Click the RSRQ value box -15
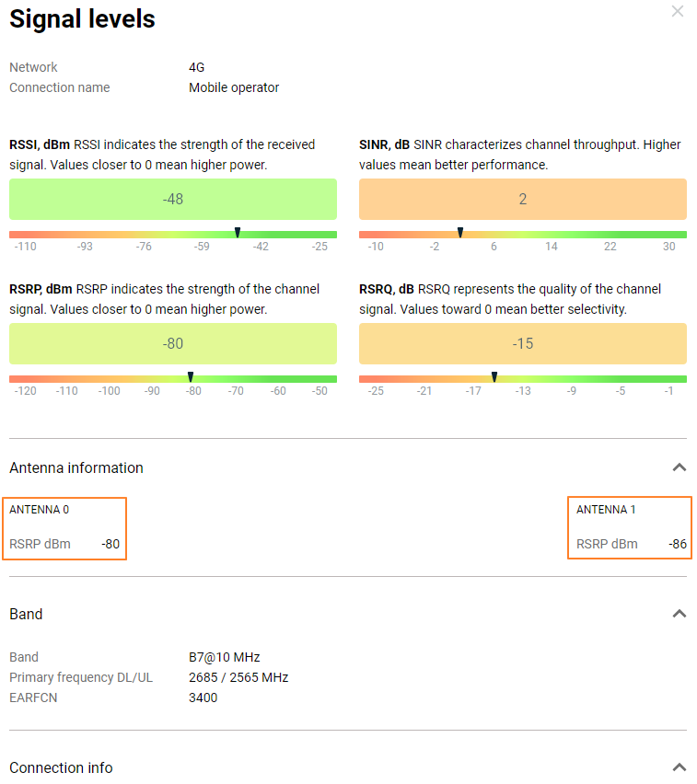 [522, 343]
